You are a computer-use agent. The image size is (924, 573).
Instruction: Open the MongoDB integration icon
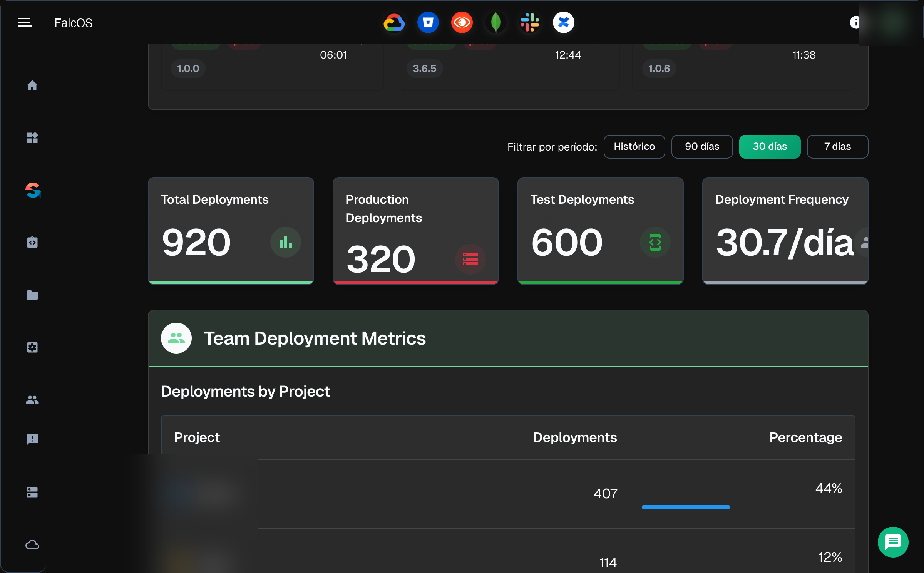tap(495, 23)
